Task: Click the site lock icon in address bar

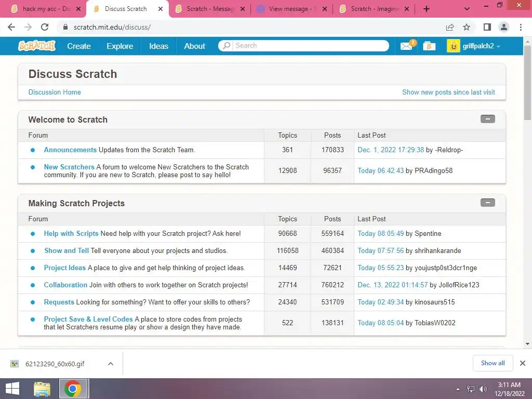Action: pos(65,27)
